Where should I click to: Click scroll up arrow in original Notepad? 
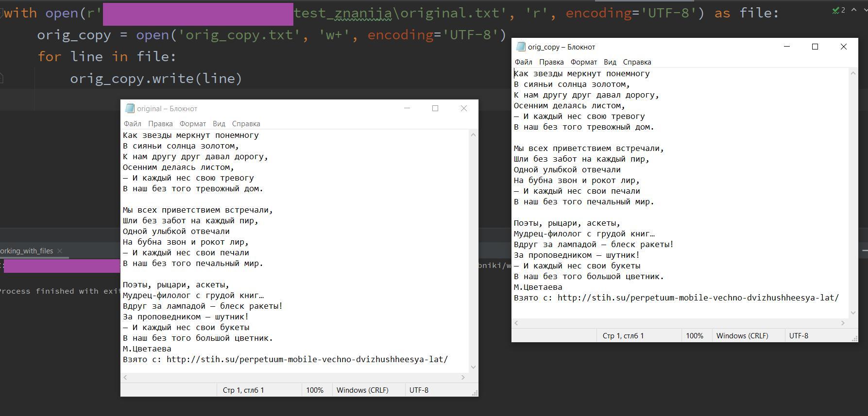[473, 135]
